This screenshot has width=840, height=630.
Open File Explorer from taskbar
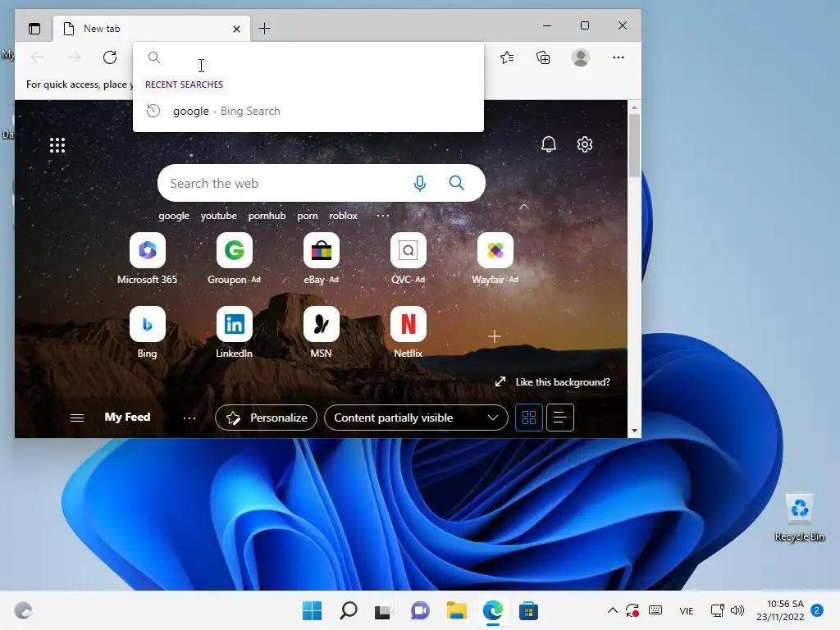(456, 610)
